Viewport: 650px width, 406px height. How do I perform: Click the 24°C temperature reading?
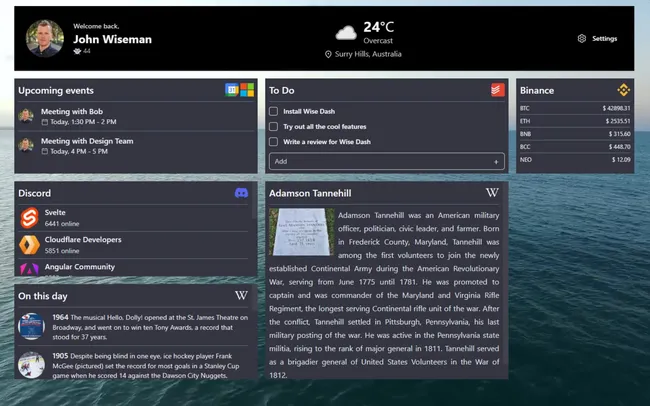378,27
